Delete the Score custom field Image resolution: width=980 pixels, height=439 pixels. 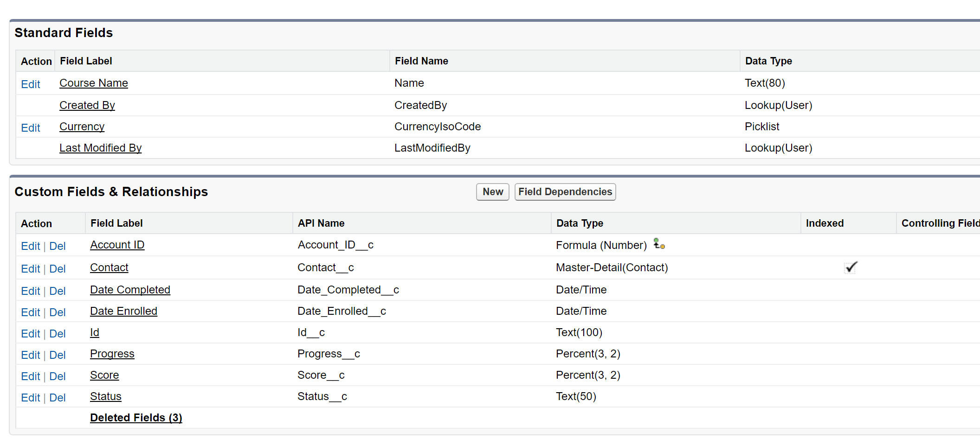[x=58, y=376]
